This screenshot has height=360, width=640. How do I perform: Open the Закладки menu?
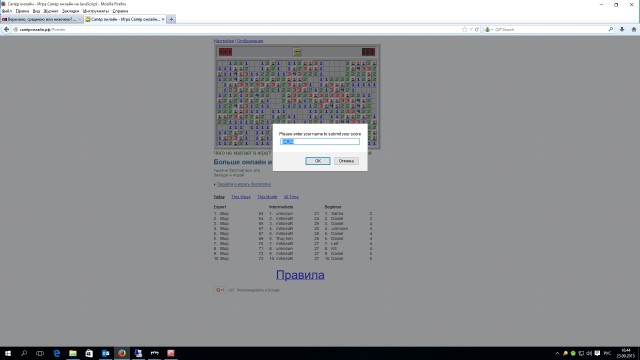coord(70,11)
